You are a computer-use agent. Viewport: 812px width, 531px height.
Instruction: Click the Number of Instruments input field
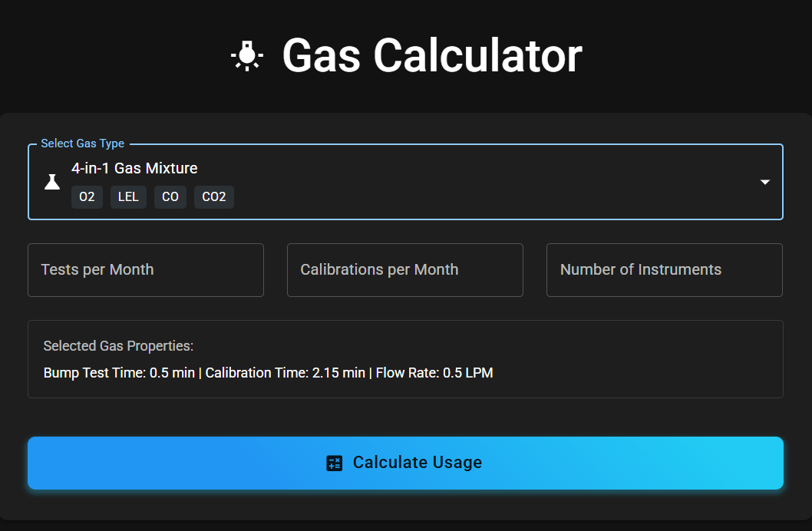coord(664,269)
